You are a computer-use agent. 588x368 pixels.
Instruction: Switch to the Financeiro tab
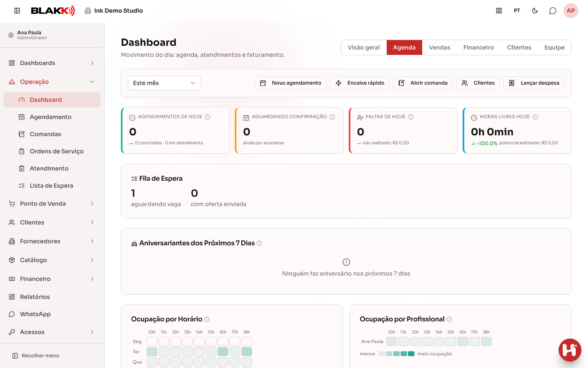click(x=479, y=47)
